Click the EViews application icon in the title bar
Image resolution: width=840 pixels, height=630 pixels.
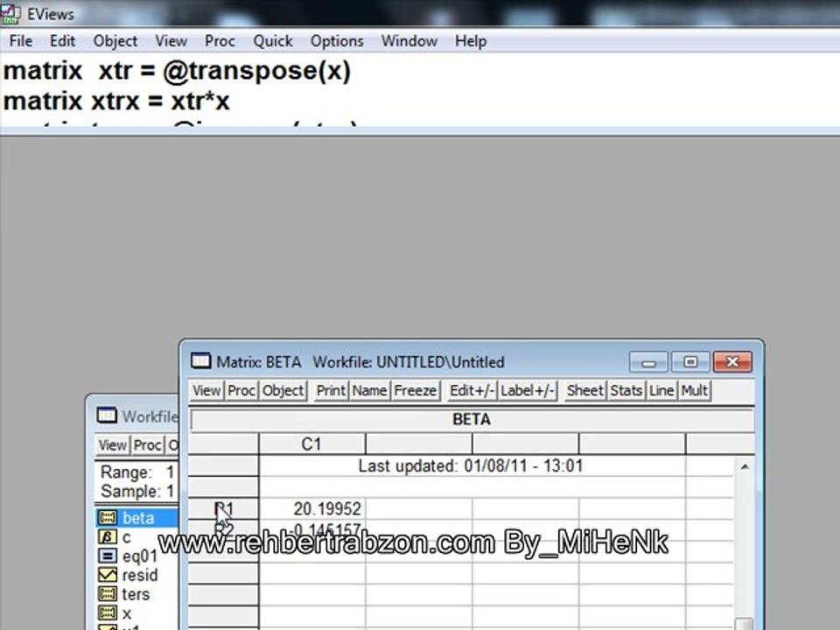tap(10, 13)
